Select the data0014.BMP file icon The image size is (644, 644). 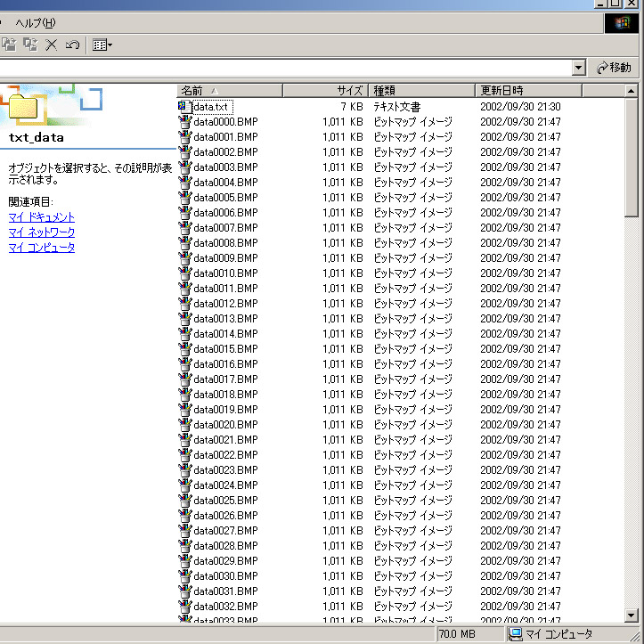click(x=184, y=334)
